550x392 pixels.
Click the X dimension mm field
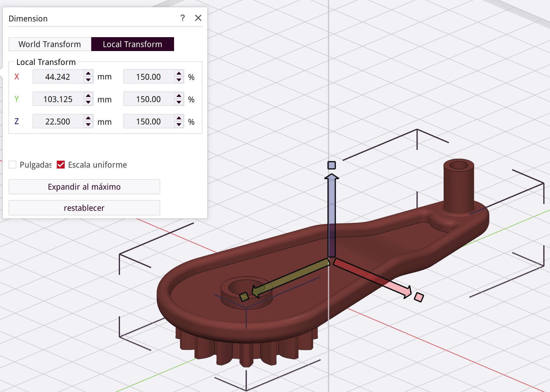[x=58, y=77]
